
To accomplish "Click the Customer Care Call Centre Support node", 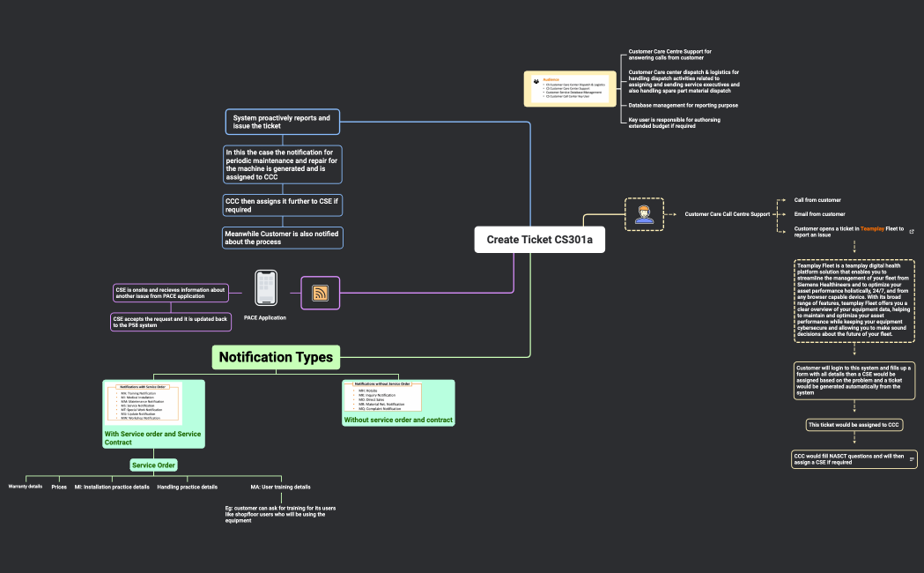I will [x=727, y=214].
